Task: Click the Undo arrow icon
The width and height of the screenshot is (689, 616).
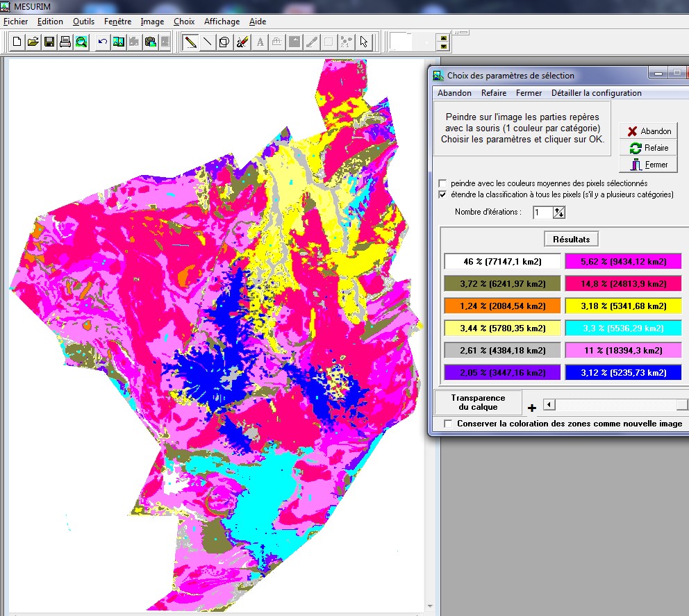Action: coord(102,42)
